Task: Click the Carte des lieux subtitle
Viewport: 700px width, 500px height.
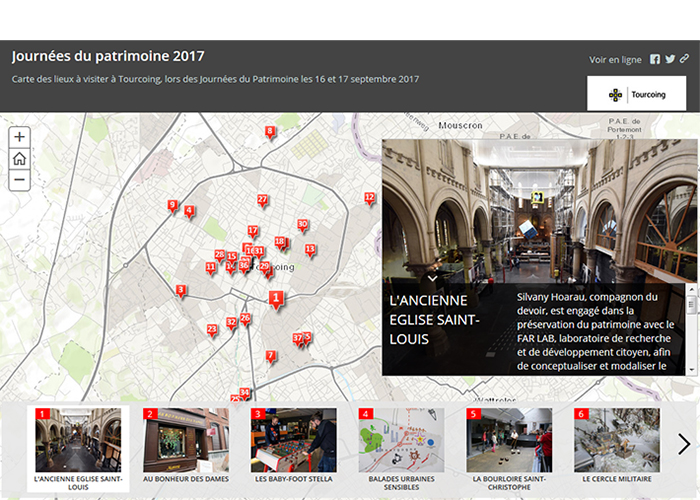Action: pos(215,79)
